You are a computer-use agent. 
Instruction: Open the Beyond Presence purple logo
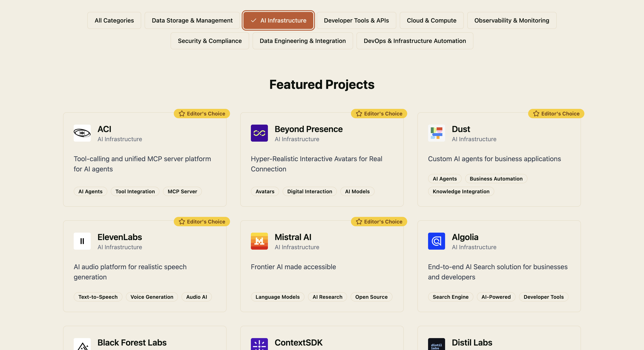pos(259,133)
